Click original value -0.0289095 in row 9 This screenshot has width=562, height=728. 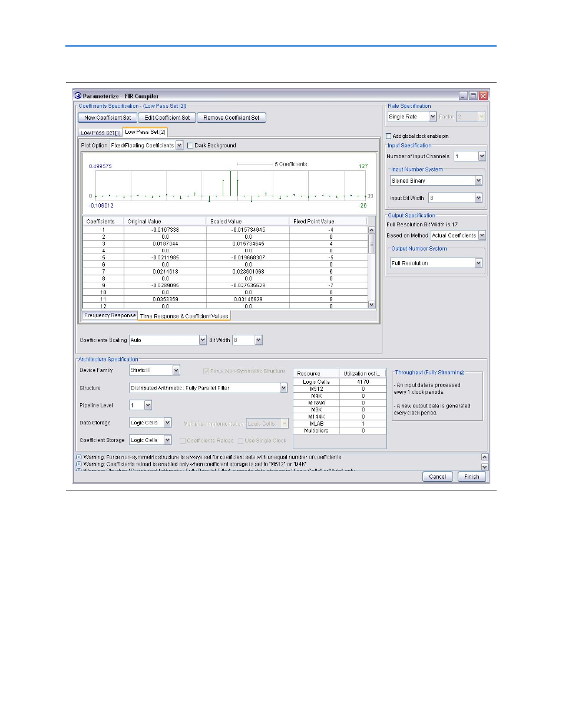coord(165,285)
